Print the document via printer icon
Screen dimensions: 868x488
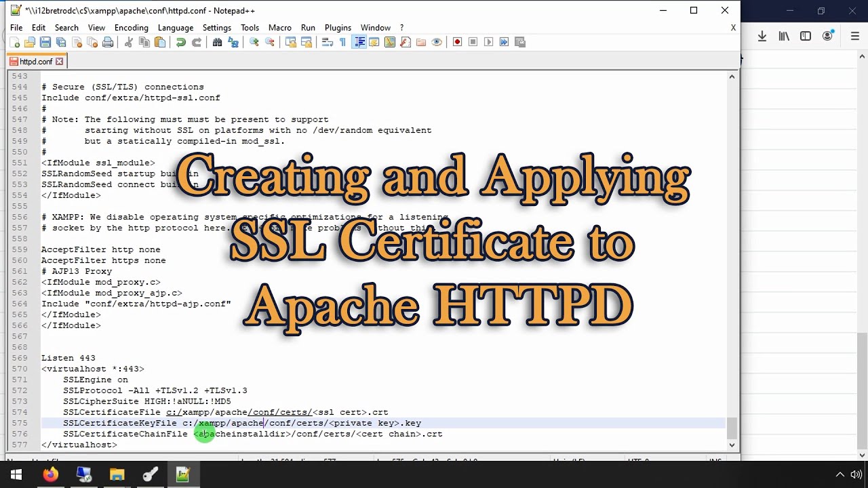(x=107, y=42)
